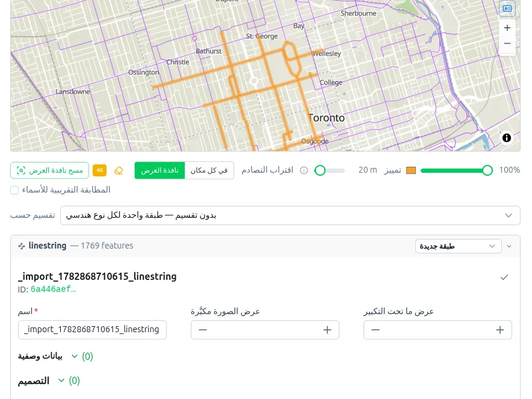532x399 pixels.
Task: Select the نافذة العرض viewport tab
Action: tap(159, 170)
